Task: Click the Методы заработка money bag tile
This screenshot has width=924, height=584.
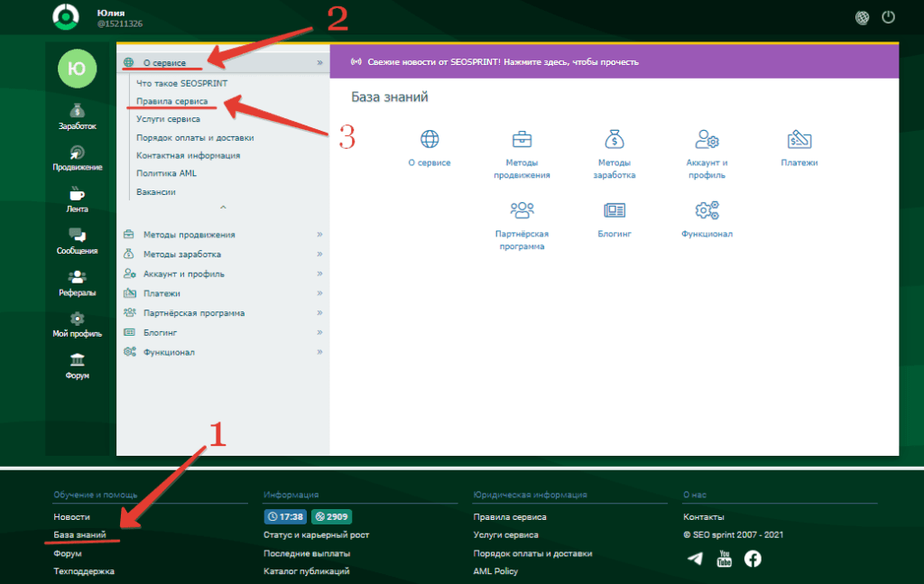Action: point(614,139)
